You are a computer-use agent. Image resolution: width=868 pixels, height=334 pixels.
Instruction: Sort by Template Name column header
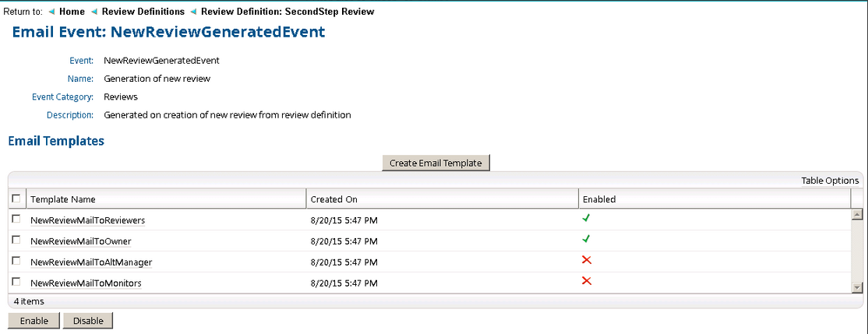[x=63, y=199]
